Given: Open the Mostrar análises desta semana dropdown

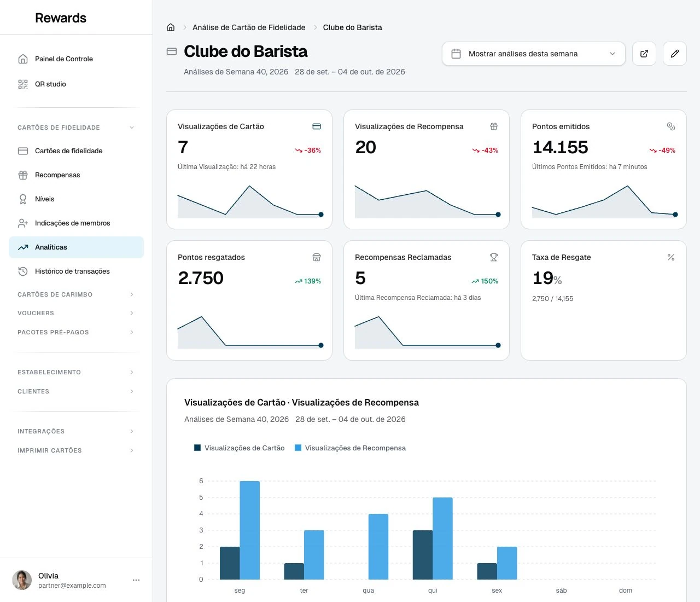Looking at the screenshot, I should click(534, 54).
